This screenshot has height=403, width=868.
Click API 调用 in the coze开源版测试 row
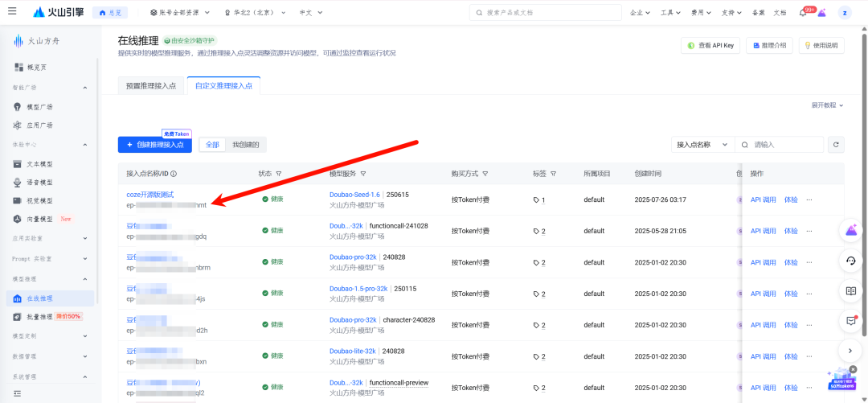(x=764, y=199)
